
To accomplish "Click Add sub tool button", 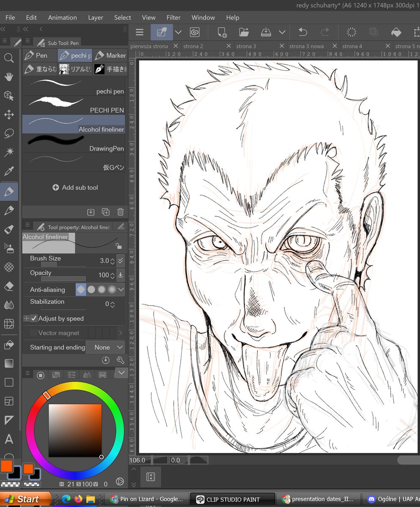I will [74, 187].
